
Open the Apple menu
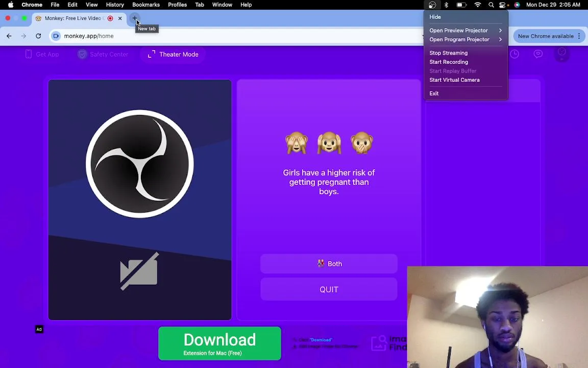(11, 5)
